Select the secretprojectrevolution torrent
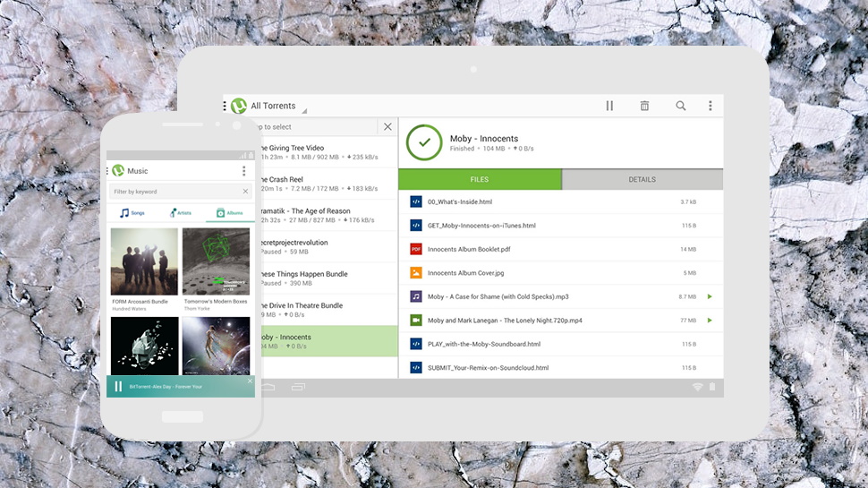This screenshot has width=868, height=488. (328, 246)
